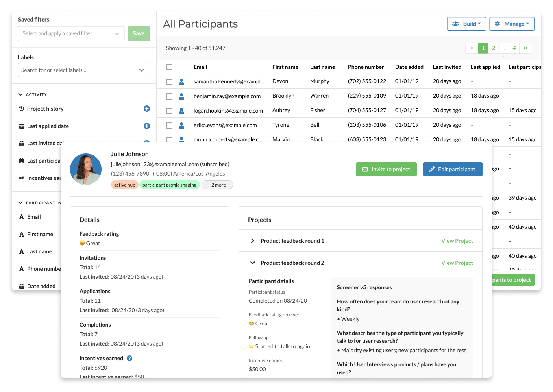Screen dimensions: 553x392
Task: Open the saved filters dropdown
Action: [71, 33]
